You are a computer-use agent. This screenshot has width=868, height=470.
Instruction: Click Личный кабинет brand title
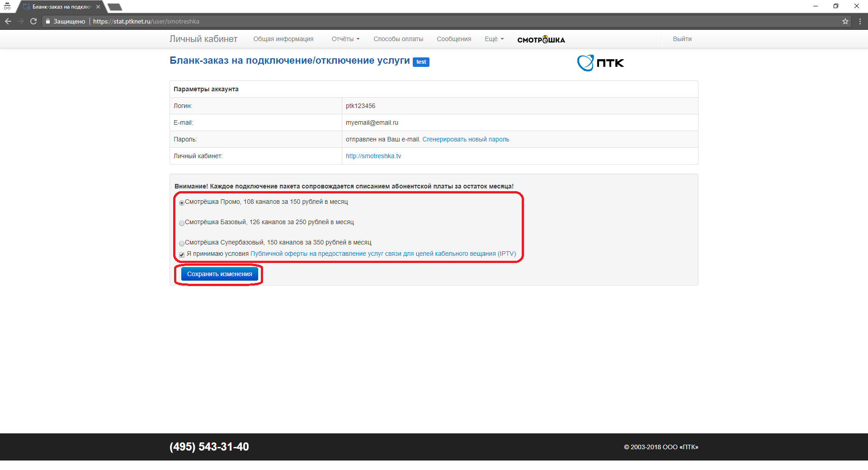203,39
